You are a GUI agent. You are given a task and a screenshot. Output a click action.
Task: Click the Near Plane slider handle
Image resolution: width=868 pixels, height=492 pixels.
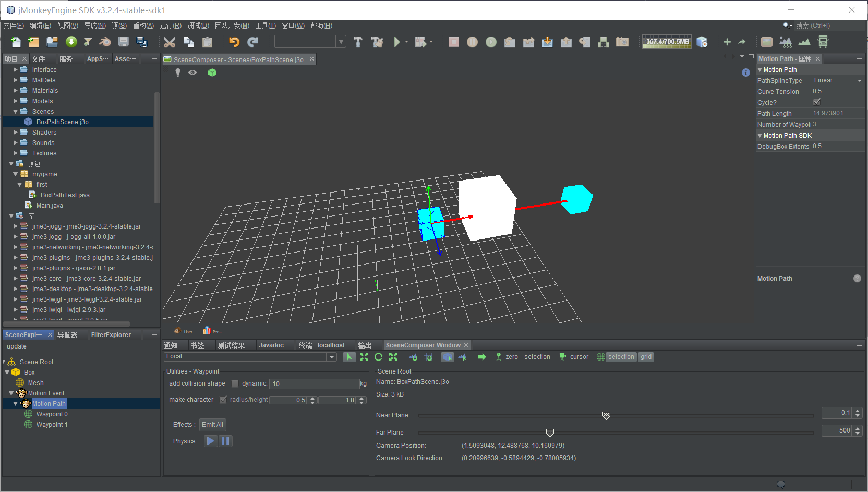tap(606, 415)
